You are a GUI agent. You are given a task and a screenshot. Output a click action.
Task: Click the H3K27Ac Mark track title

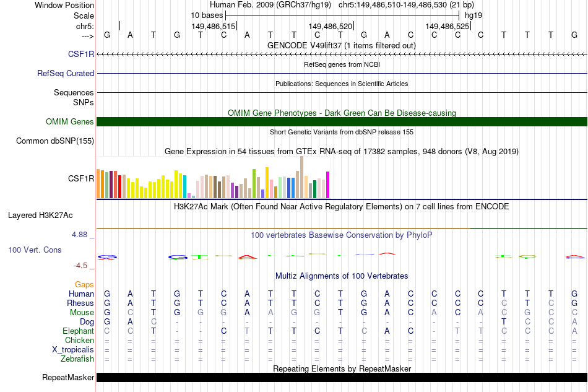342,207
